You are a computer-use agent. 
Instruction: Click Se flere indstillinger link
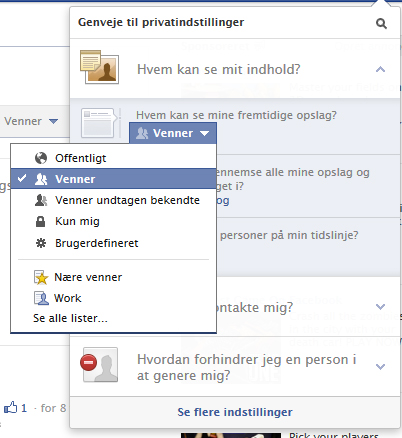click(x=235, y=412)
